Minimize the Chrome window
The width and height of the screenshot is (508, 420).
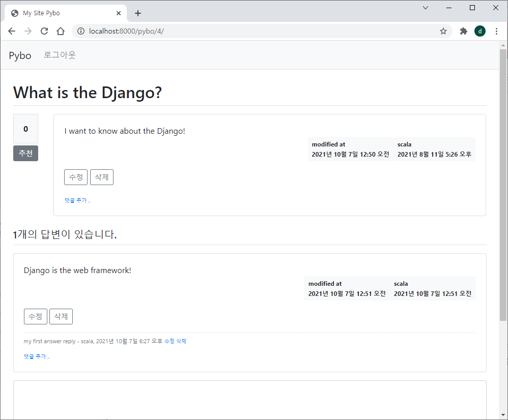(x=449, y=8)
